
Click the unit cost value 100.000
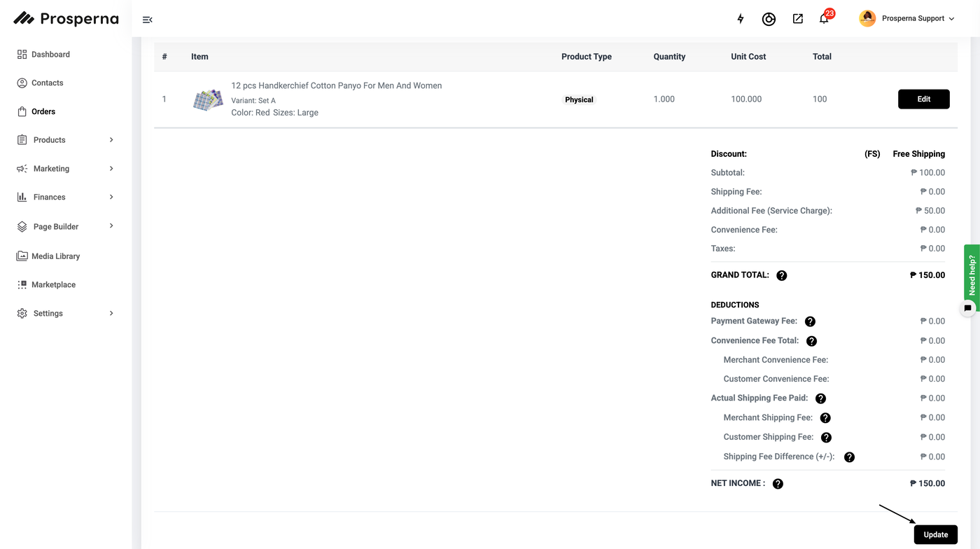click(x=746, y=99)
